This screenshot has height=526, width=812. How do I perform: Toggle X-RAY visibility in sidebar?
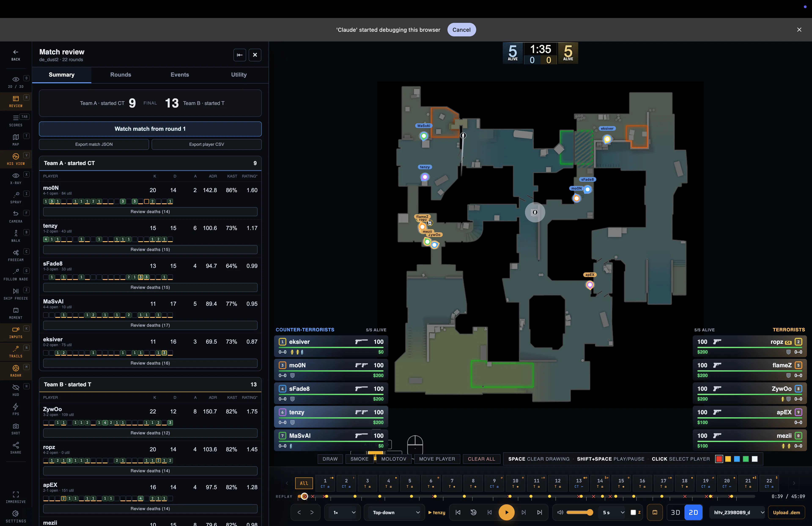pos(16,178)
